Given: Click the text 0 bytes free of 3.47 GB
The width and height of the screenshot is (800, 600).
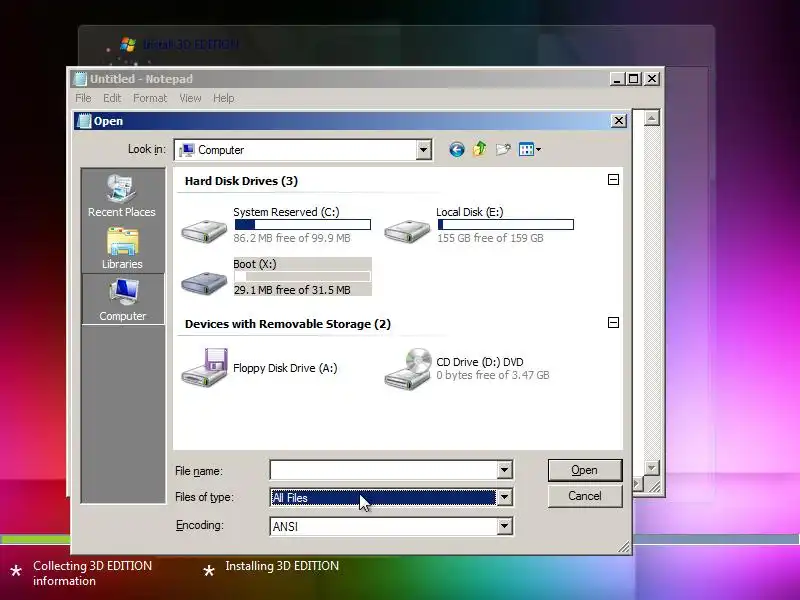Looking at the screenshot, I should pyautogui.click(x=493, y=375).
